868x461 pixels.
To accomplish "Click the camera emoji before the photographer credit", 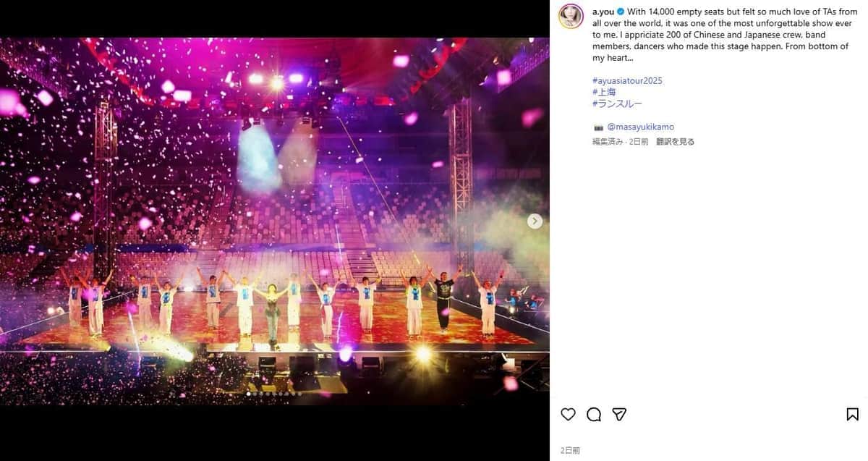I will point(598,126).
